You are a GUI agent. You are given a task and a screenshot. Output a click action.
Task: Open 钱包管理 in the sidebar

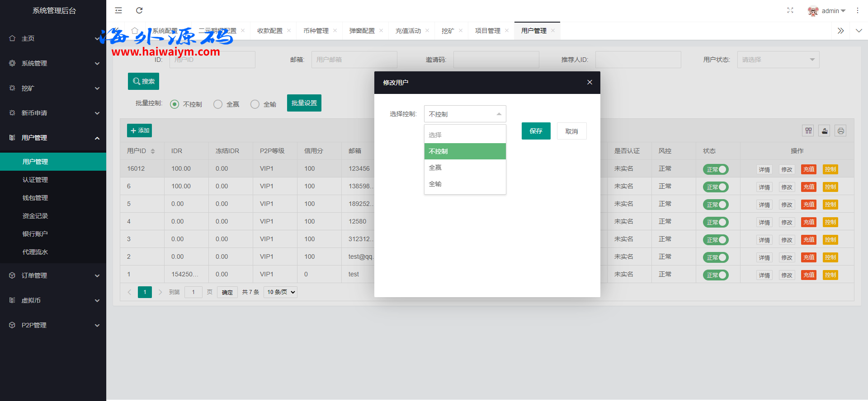(x=35, y=198)
